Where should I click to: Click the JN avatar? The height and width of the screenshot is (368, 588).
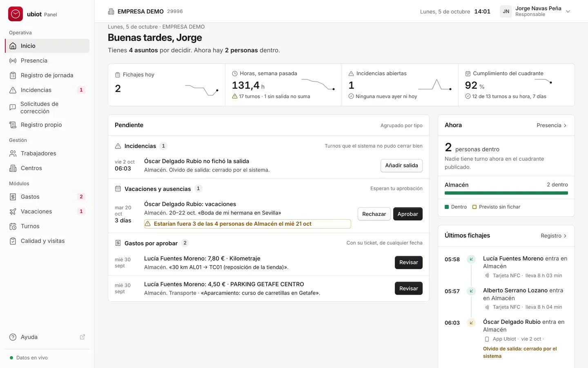[506, 11]
